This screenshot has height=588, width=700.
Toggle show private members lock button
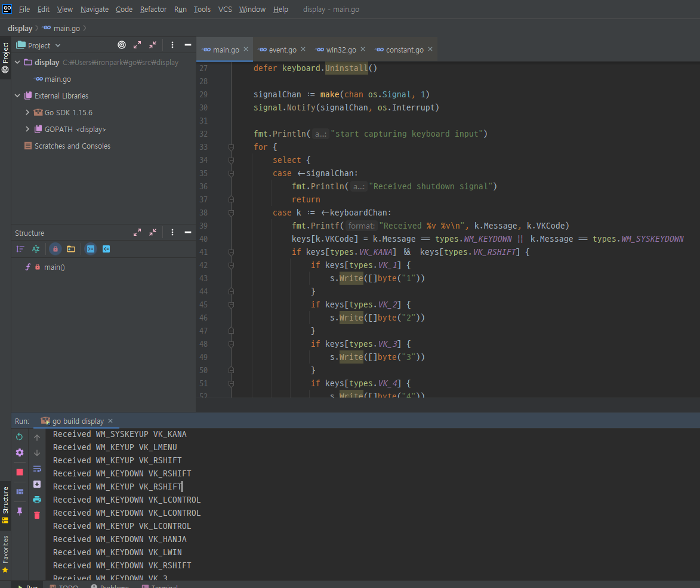(x=55, y=249)
